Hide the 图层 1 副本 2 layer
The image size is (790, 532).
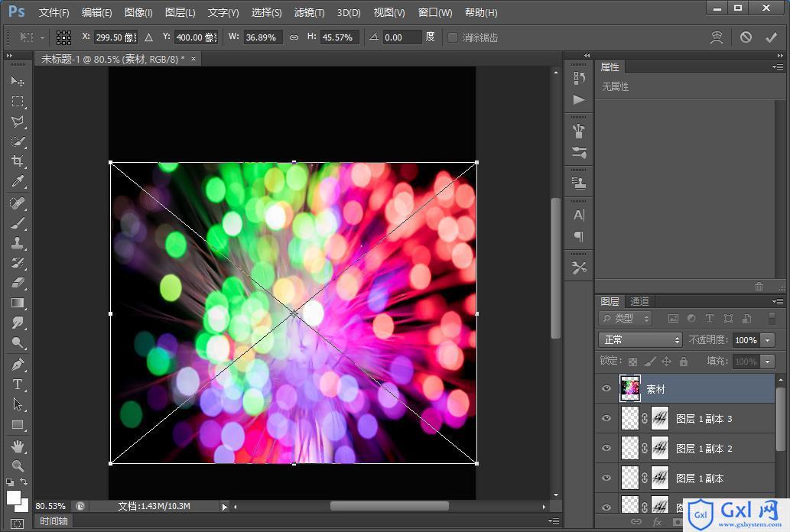coord(606,448)
